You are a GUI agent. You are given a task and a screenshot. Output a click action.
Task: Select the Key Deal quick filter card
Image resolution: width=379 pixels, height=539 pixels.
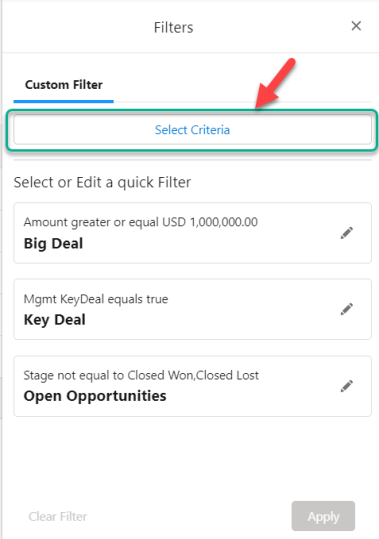[x=192, y=309]
